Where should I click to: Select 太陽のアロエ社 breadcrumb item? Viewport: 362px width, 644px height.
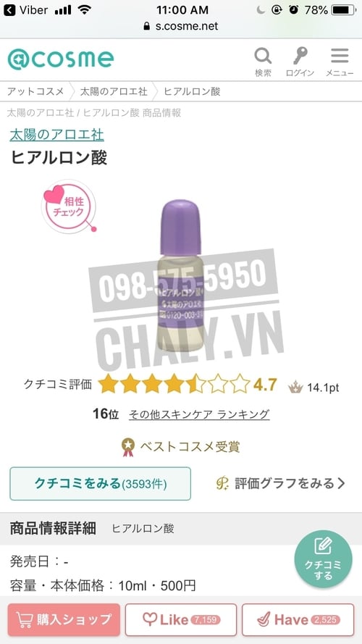coord(114,91)
